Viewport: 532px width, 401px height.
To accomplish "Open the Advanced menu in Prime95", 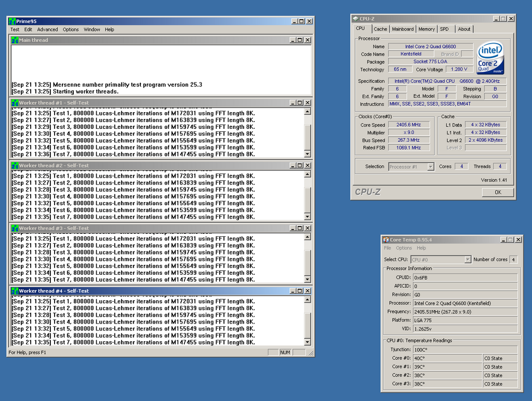I will pyautogui.click(x=47, y=30).
